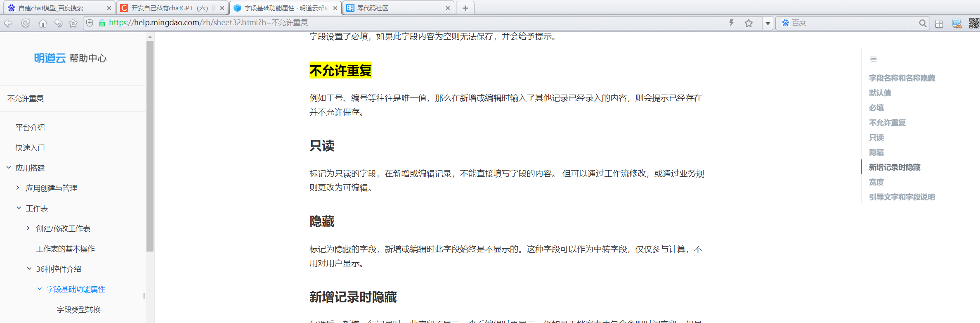Select the 字段基础功能属性 tab
This screenshot has height=323, width=980.
[286, 8]
